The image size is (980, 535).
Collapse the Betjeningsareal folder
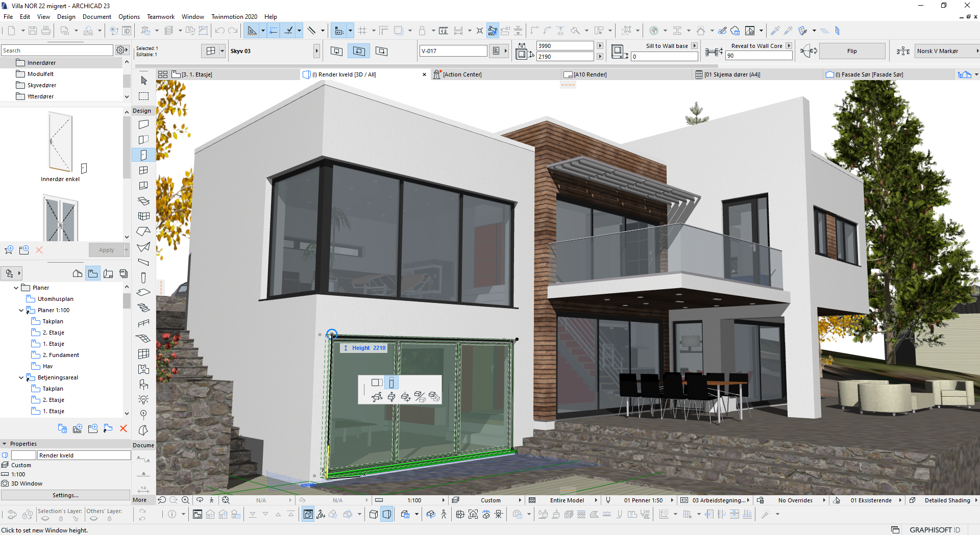click(x=21, y=377)
